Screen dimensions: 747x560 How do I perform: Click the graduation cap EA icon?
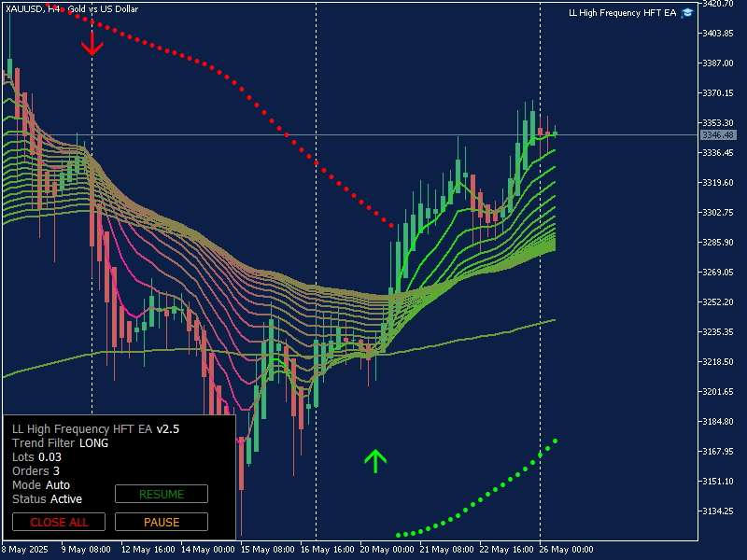click(687, 13)
